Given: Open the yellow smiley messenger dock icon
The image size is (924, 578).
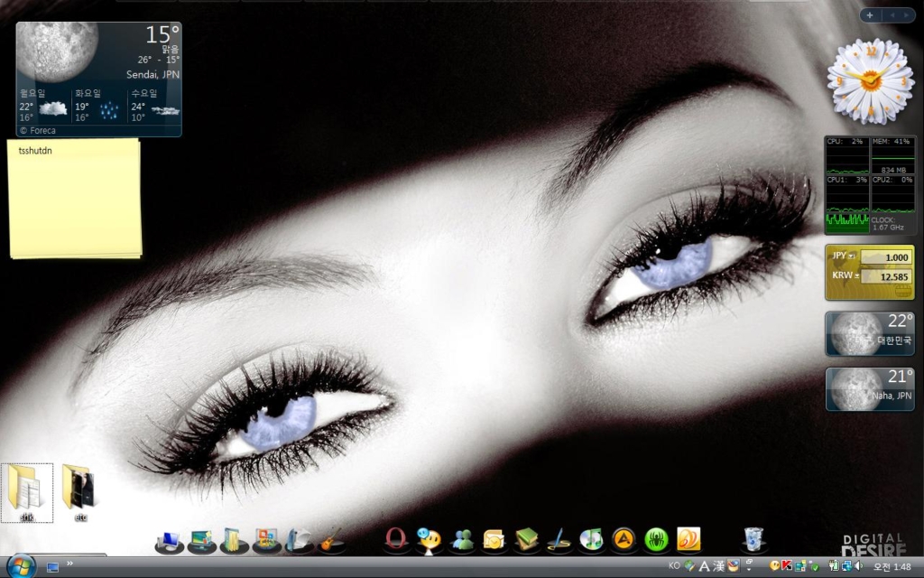Looking at the screenshot, I should coord(429,541).
